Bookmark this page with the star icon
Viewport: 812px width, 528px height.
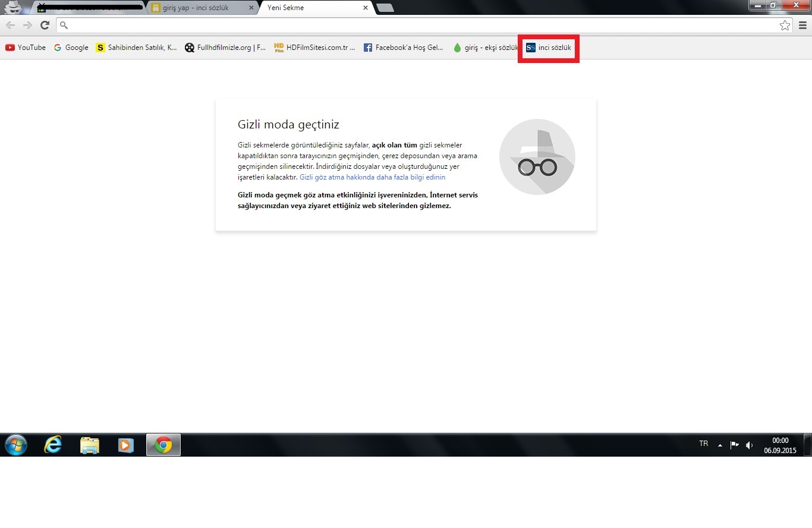click(785, 25)
